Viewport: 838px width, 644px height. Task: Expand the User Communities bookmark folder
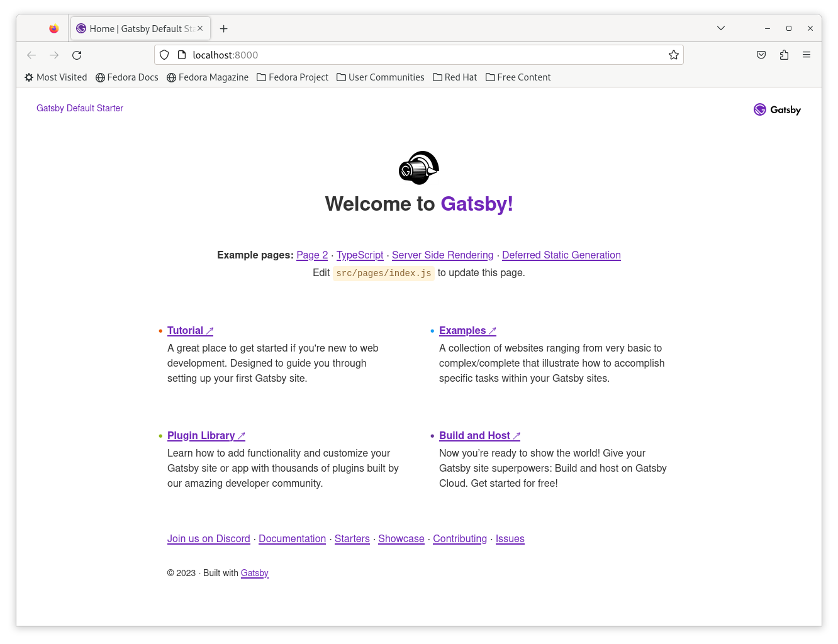[x=381, y=77]
